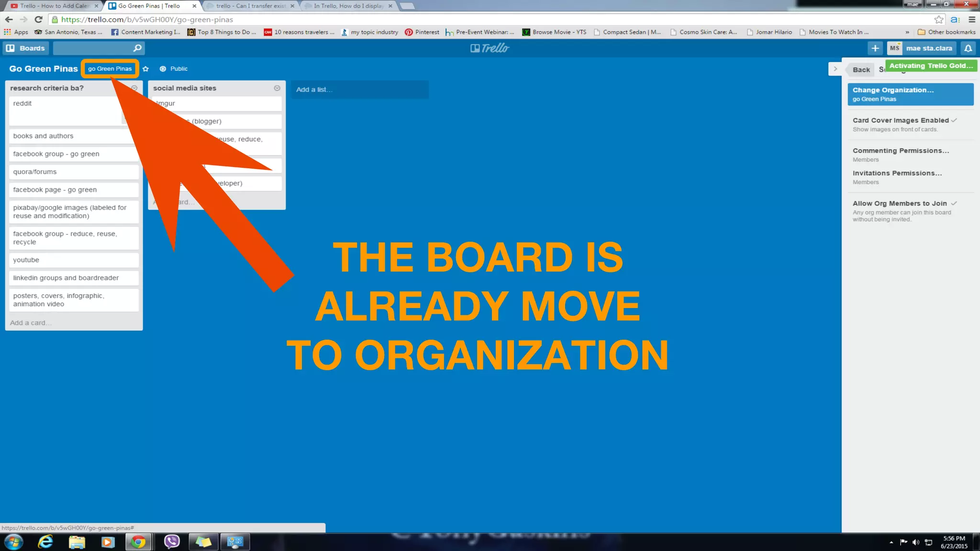Open the facebook group - reduce, reuse, recycle card
The width and height of the screenshot is (980, 551).
click(73, 238)
